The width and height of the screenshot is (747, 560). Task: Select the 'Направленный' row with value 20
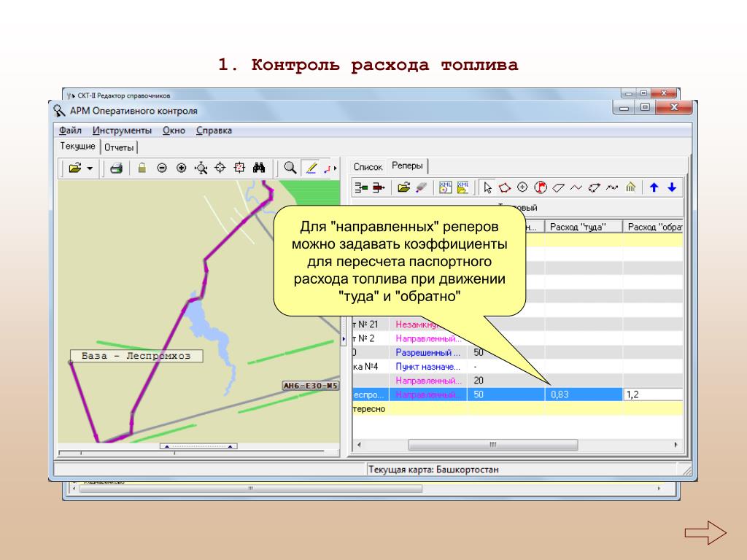(517, 381)
